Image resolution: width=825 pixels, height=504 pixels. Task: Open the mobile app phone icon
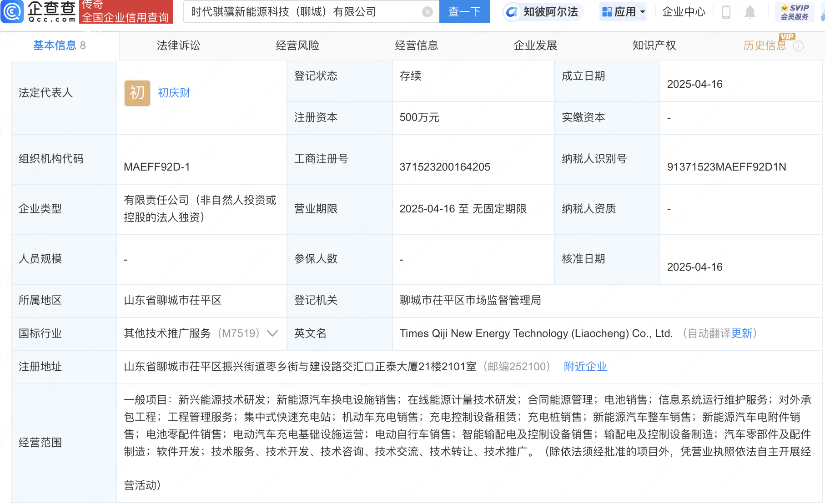coord(725,13)
